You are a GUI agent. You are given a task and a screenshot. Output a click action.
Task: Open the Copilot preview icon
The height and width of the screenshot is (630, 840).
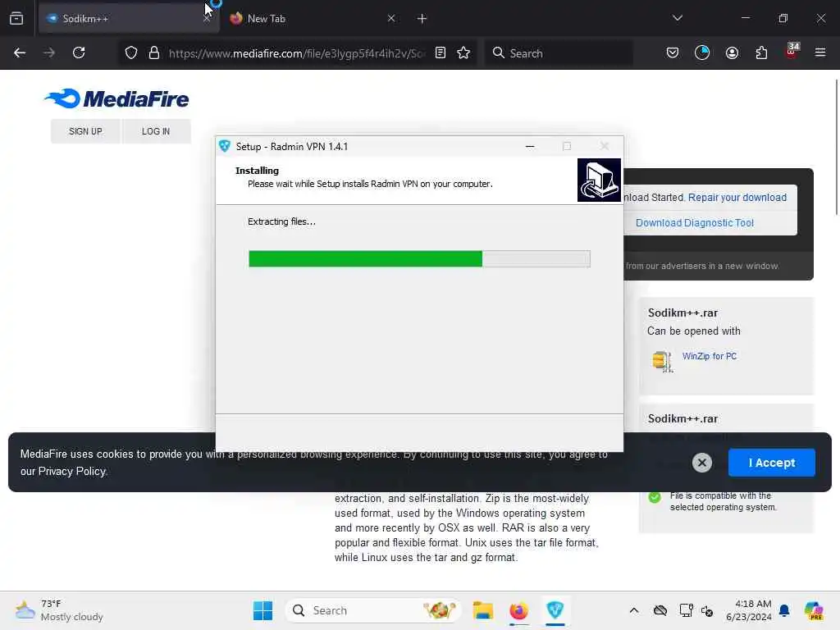pos(813,610)
